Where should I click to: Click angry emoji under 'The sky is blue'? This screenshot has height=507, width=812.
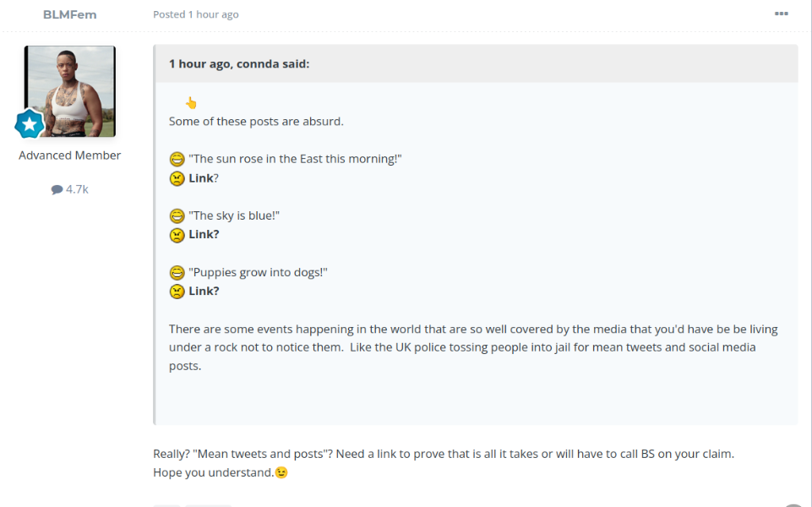177,235
